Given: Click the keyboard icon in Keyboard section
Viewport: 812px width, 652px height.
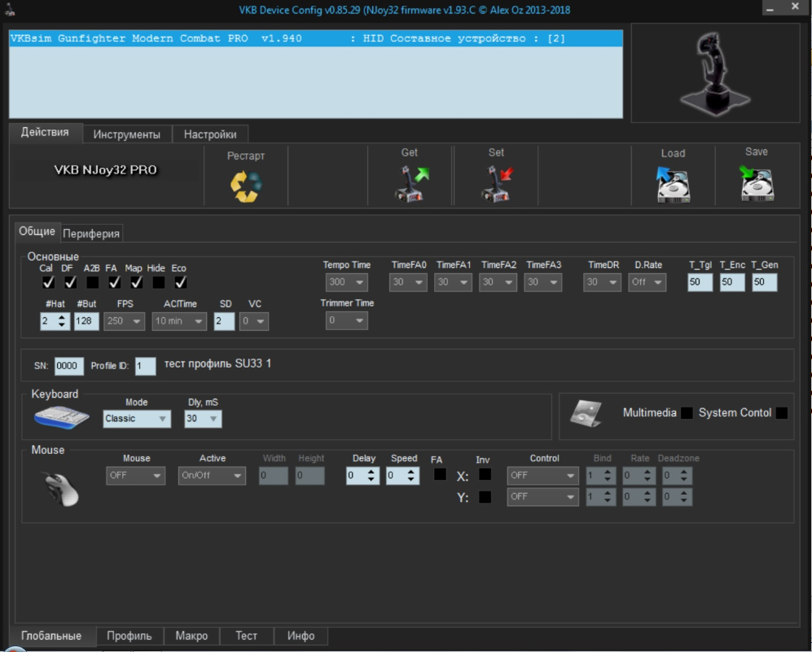Looking at the screenshot, I should click(x=61, y=418).
